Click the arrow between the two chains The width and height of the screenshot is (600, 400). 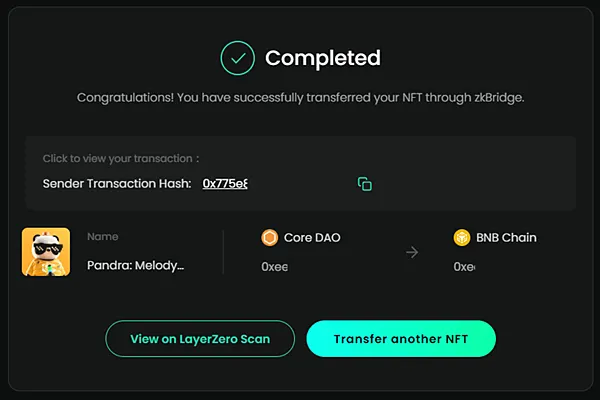(x=412, y=252)
